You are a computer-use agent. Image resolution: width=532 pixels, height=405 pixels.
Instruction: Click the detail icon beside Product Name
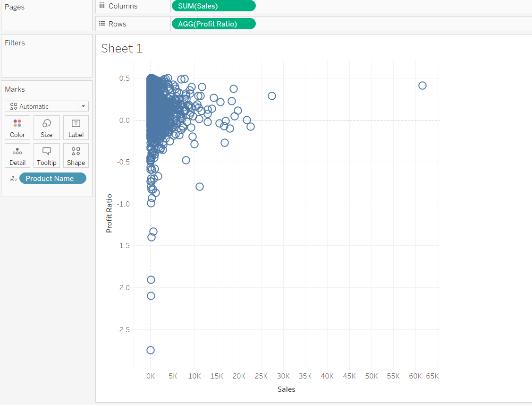(x=13, y=179)
